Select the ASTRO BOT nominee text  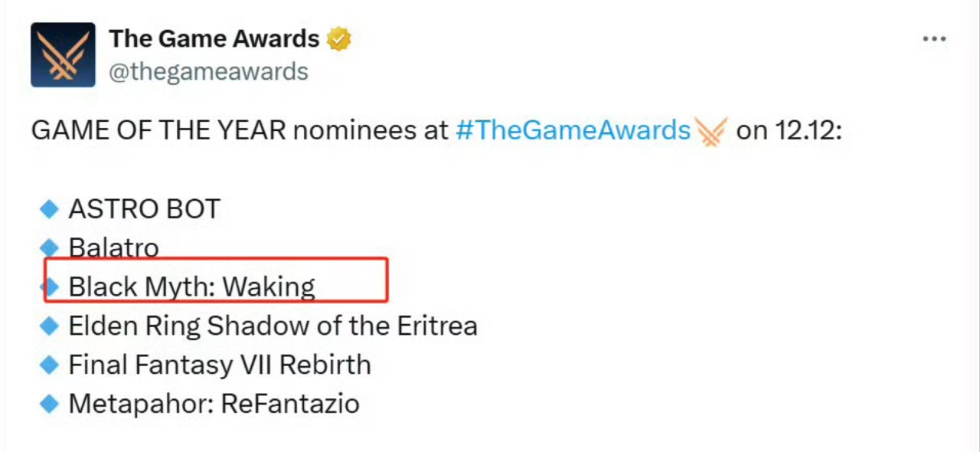(144, 209)
